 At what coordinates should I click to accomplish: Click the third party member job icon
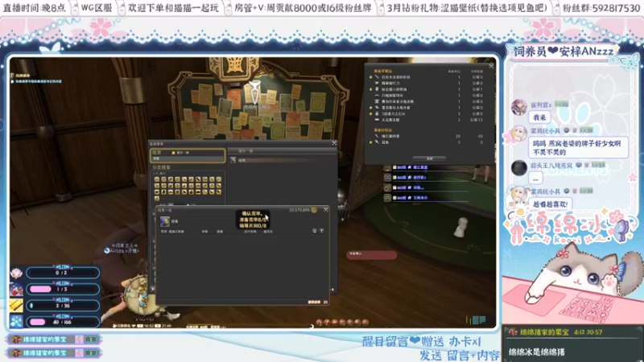[387, 187]
